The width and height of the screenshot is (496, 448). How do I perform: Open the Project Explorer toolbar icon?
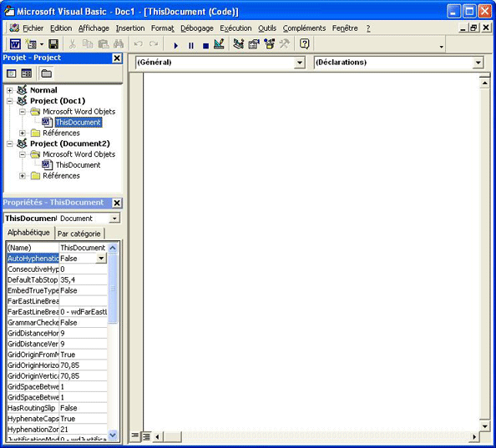tap(239, 44)
